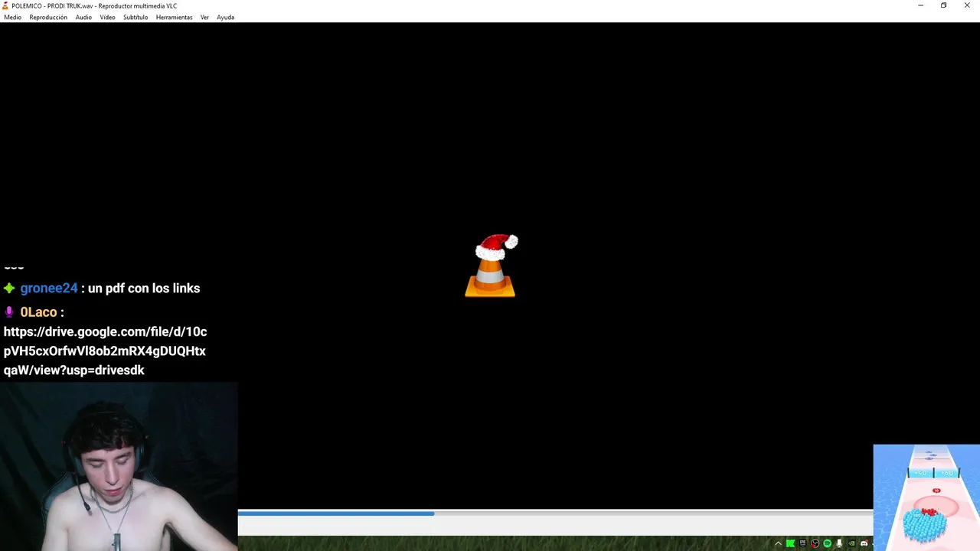Screen dimensions: 980x551
Task: Click the webcam overlay of the streamer
Action: tap(119, 467)
